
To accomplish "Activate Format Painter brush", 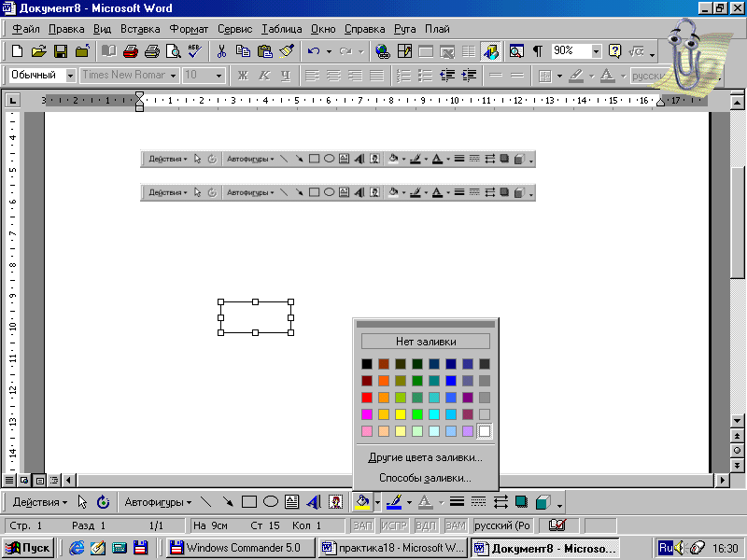I will pyautogui.click(x=287, y=51).
